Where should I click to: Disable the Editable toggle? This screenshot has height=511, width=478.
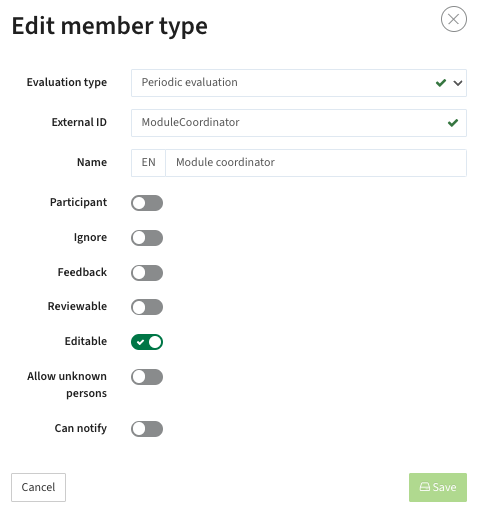[x=147, y=342]
